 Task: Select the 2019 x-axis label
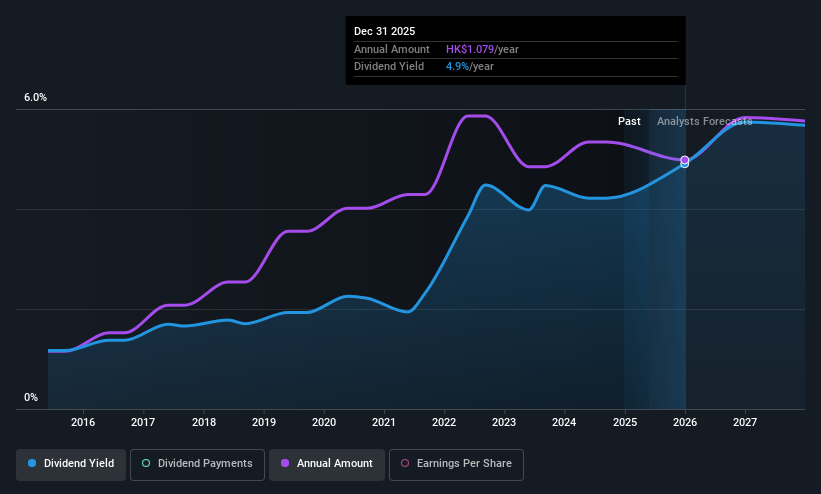click(x=264, y=422)
